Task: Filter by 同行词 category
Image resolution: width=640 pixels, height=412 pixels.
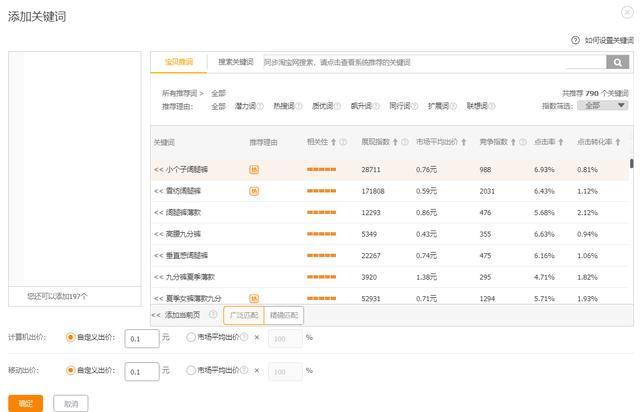Action: [400, 106]
